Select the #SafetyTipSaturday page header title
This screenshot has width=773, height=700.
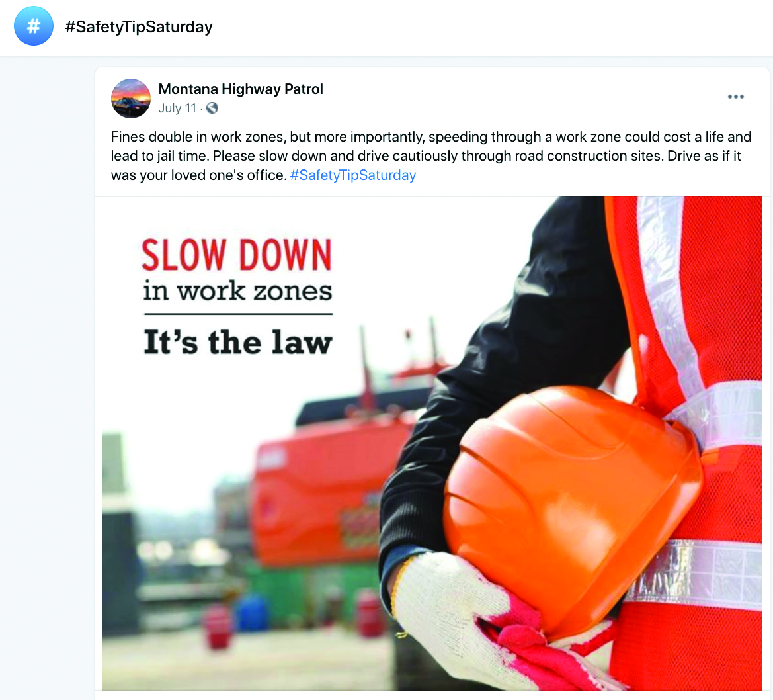pos(138,26)
